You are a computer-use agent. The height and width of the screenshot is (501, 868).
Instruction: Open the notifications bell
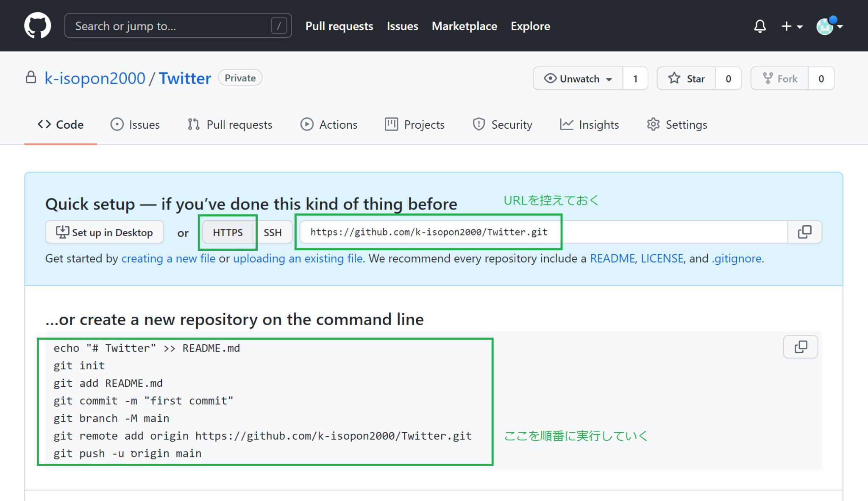point(760,26)
